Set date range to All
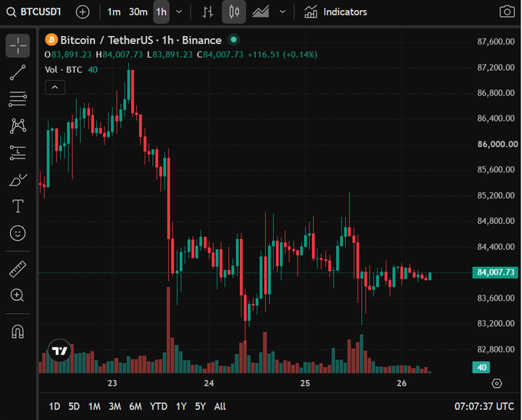 coord(220,406)
